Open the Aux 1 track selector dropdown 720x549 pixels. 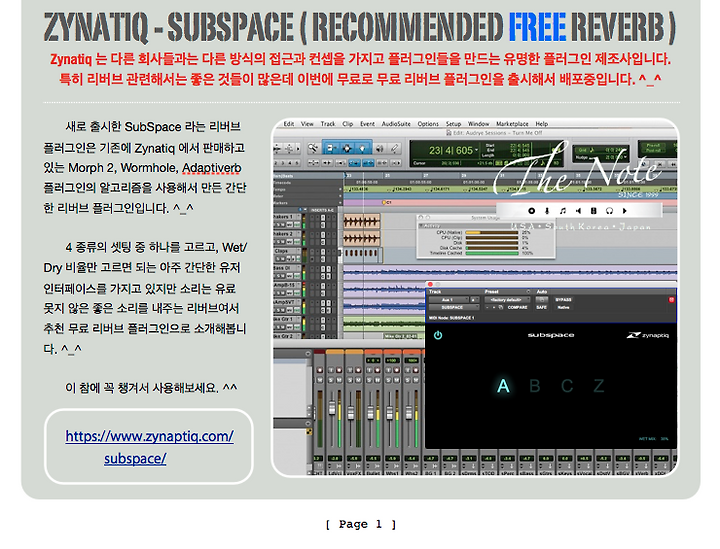449,300
